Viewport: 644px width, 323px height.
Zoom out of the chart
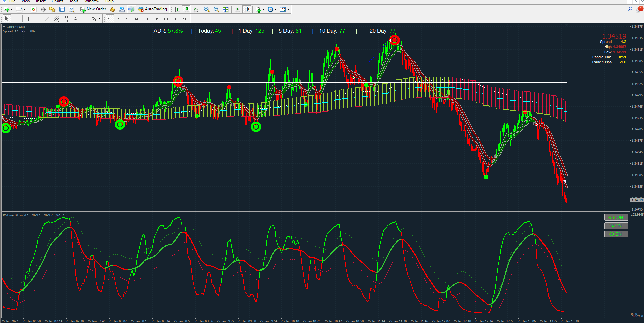coord(216,9)
